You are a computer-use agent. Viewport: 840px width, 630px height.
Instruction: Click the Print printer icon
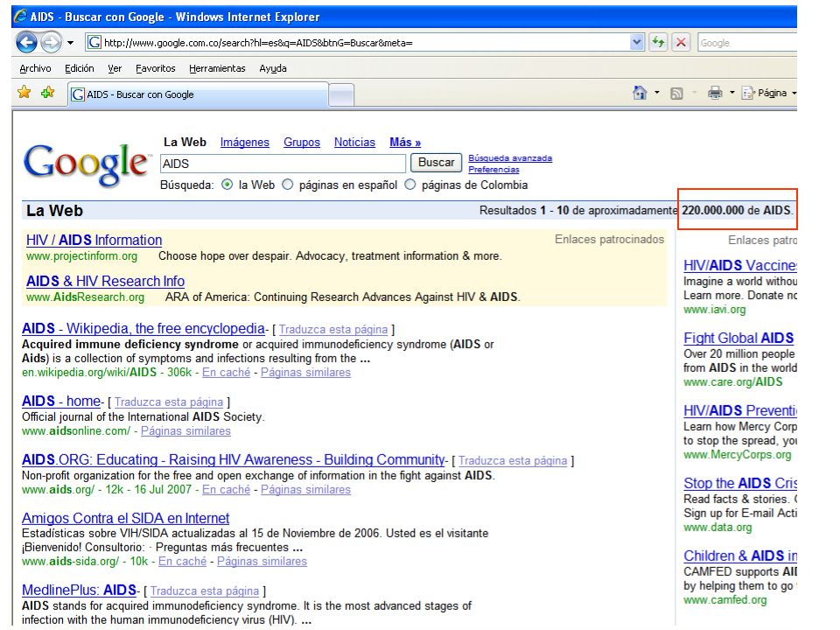[x=715, y=94]
